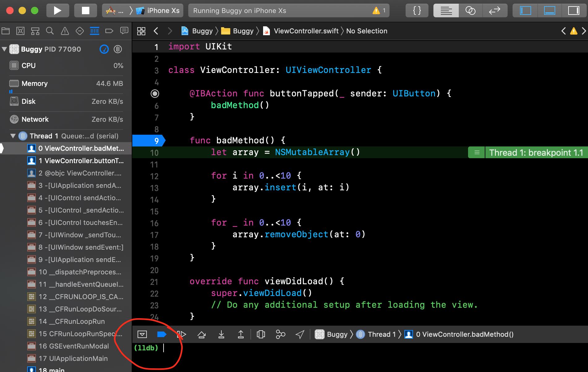This screenshot has width=588, height=372.
Task: Click Thread 1: breakpoint 1.1 annotation
Action: point(536,153)
